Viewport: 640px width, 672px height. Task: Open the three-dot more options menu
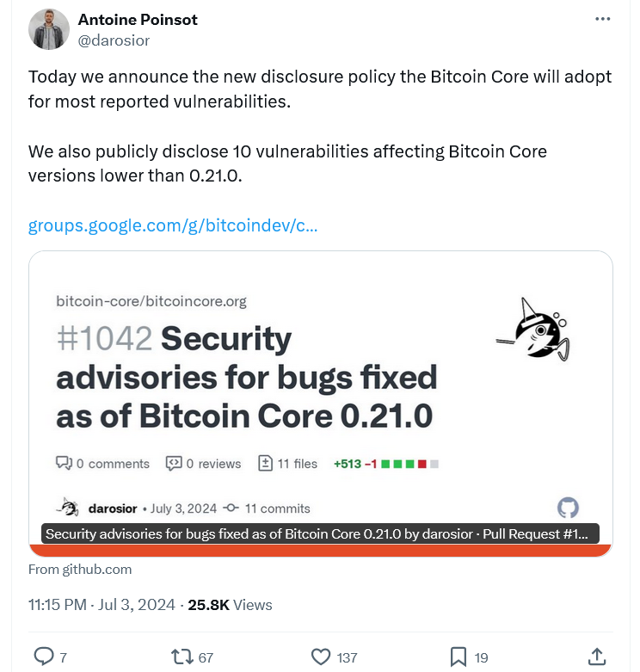pyautogui.click(x=604, y=19)
